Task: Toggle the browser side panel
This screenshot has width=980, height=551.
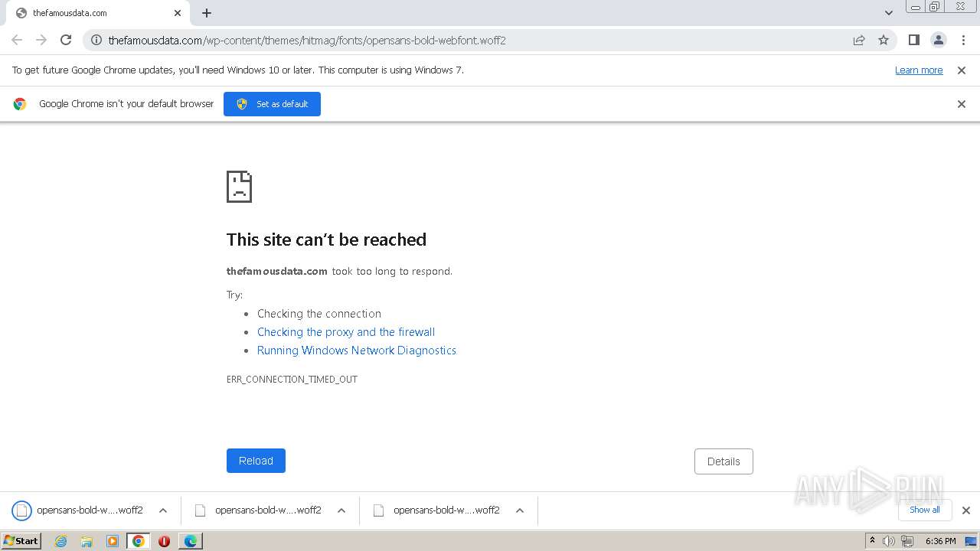Action: (913, 40)
